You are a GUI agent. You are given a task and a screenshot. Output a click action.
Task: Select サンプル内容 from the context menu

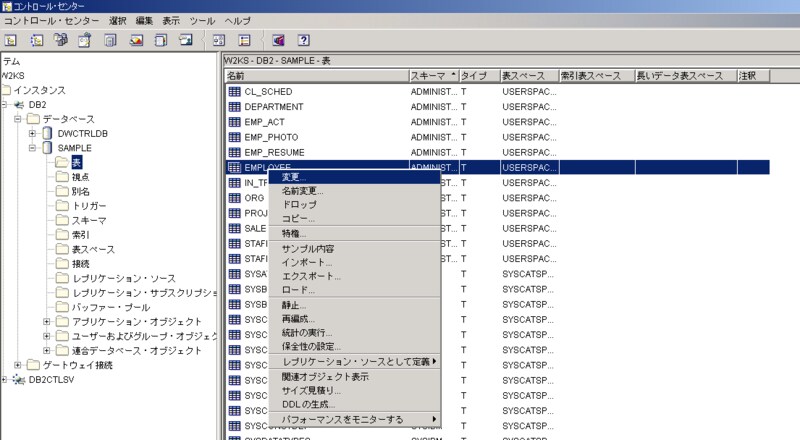pos(355,249)
